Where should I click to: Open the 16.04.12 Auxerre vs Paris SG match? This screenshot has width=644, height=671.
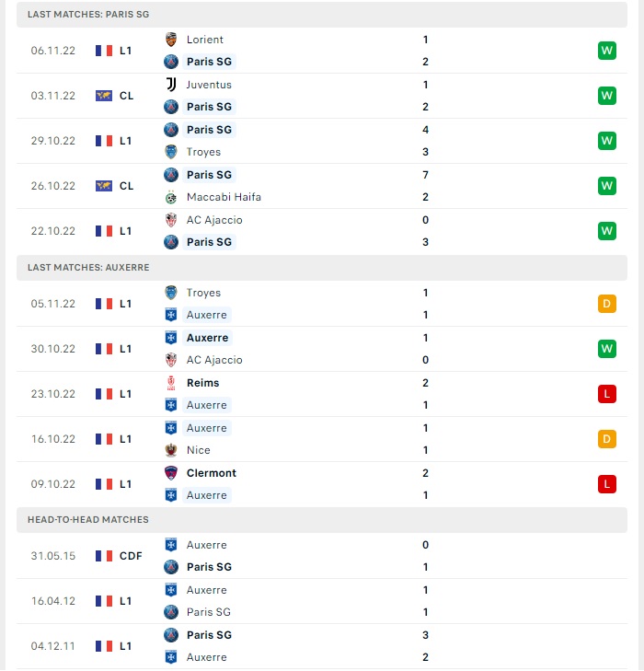click(x=322, y=601)
